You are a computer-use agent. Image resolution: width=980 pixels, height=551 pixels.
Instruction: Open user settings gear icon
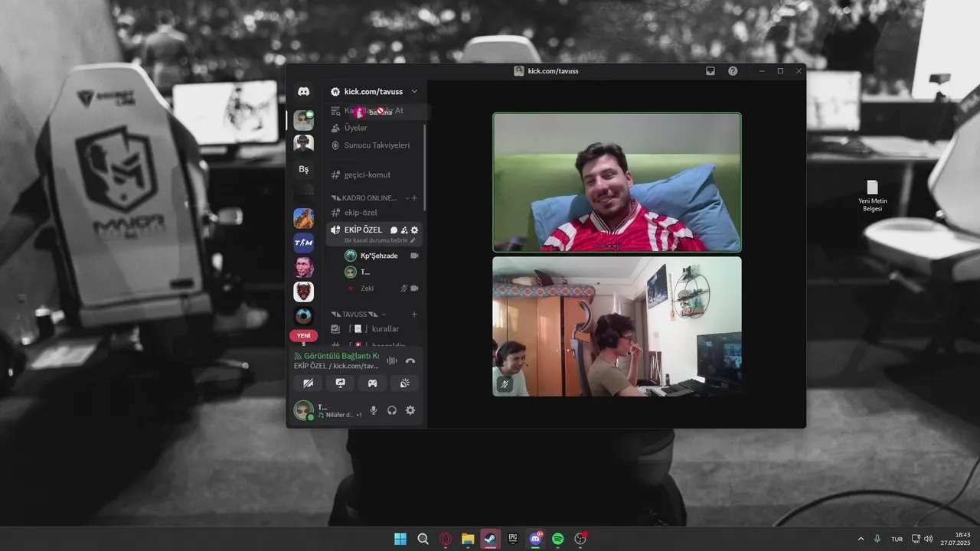coord(410,410)
